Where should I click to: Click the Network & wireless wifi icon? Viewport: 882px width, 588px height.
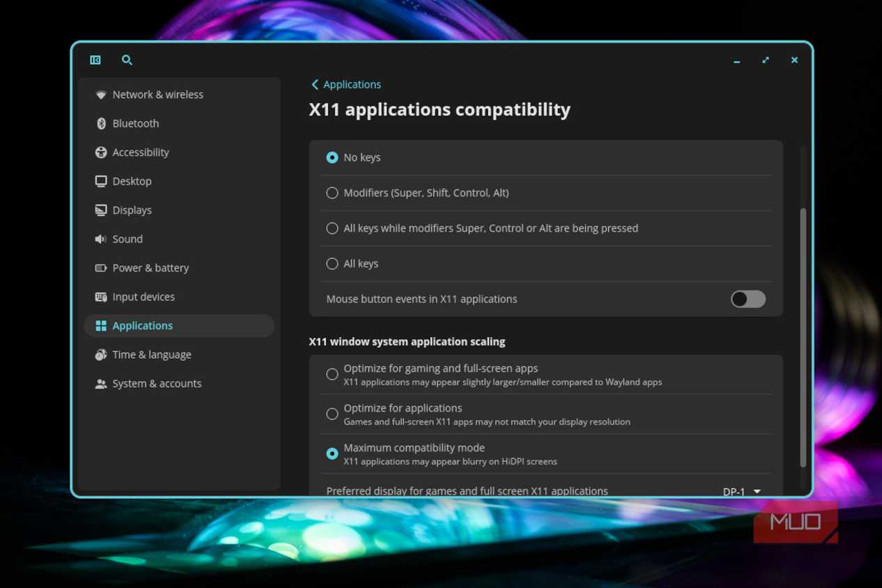[x=101, y=95]
